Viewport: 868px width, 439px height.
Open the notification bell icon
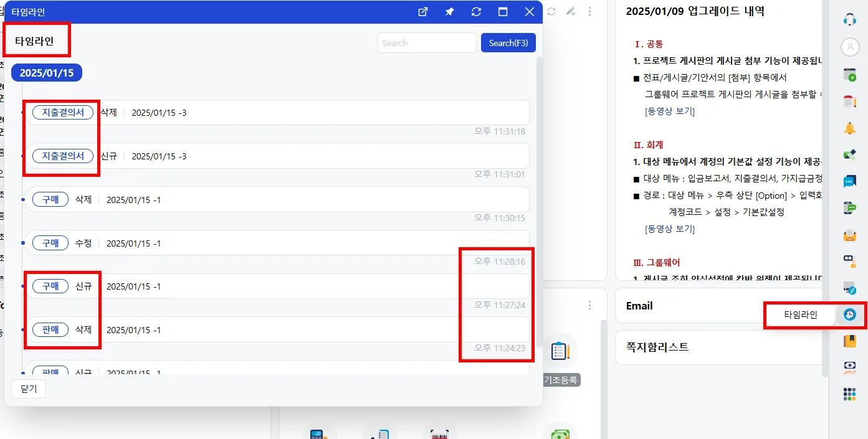(x=849, y=128)
